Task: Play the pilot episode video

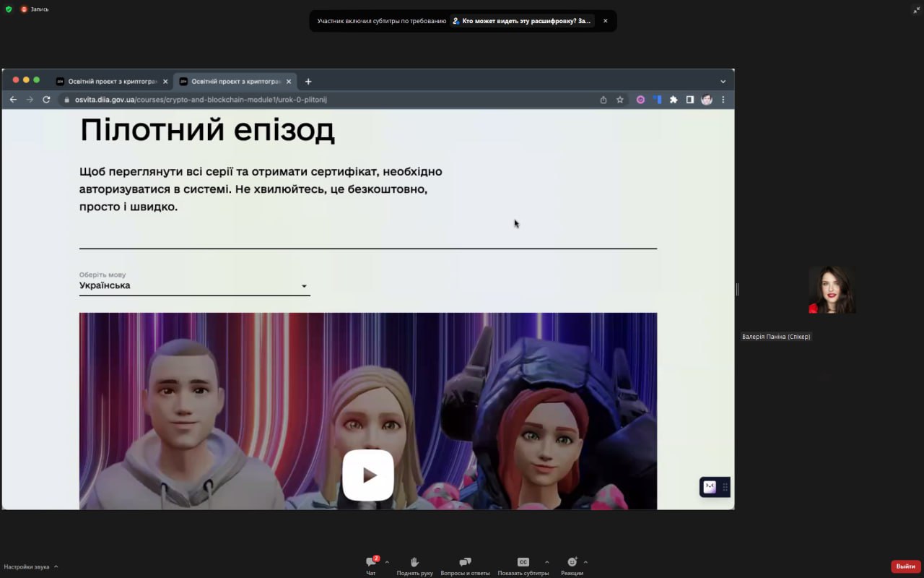Action: click(368, 475)
